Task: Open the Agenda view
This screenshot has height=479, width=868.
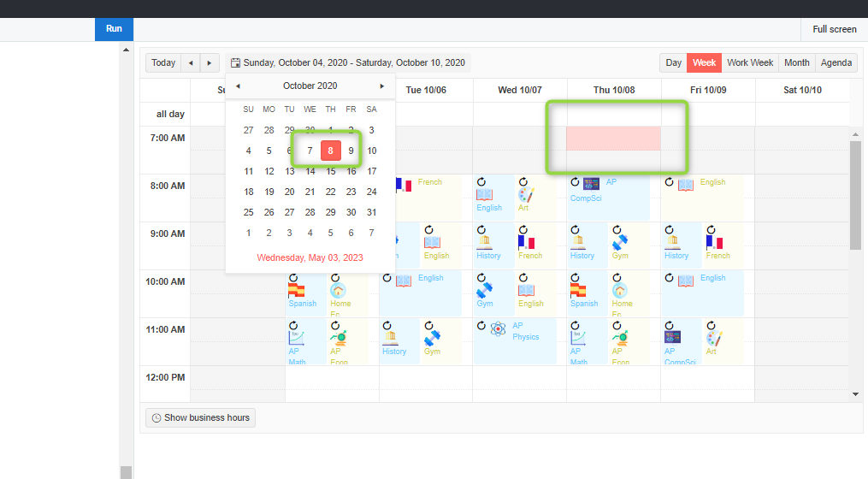Action: (836, 62)
